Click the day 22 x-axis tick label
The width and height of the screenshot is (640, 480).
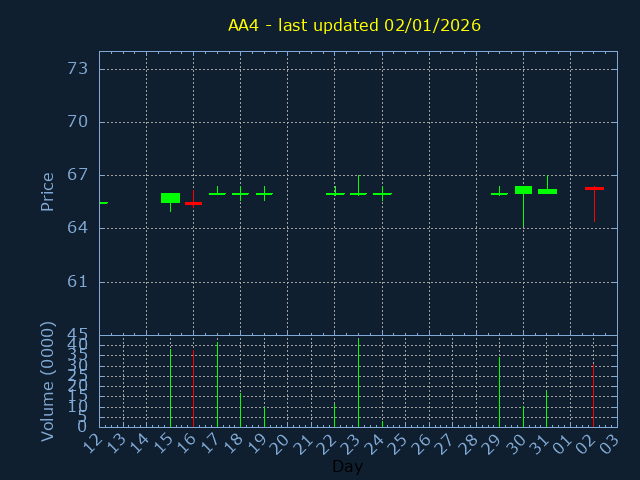[x=328, y=441]
